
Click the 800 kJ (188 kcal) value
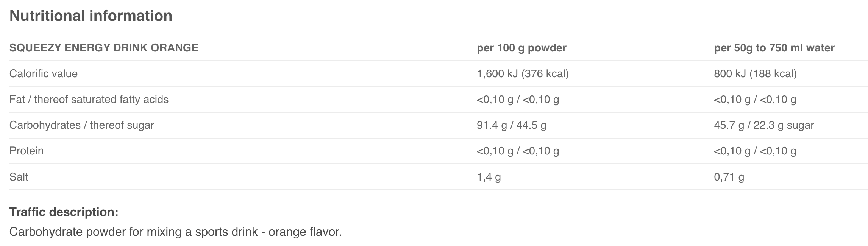tap(755, 73)
